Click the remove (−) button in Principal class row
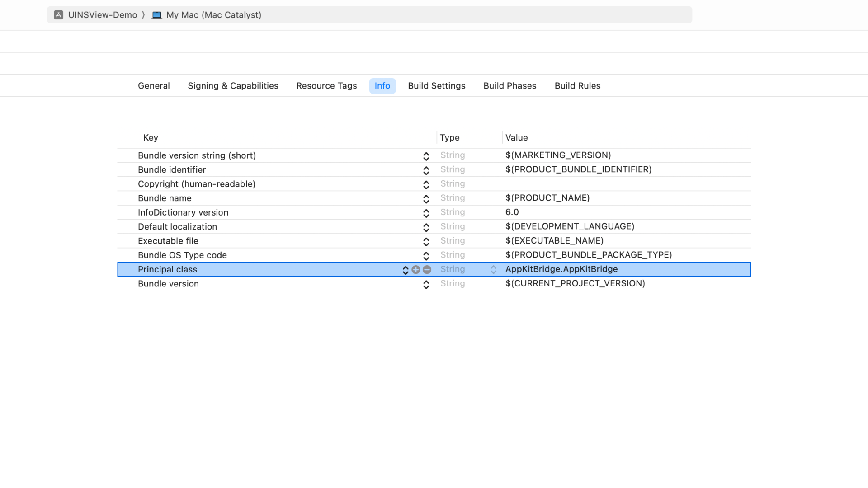 click(427, 270)
